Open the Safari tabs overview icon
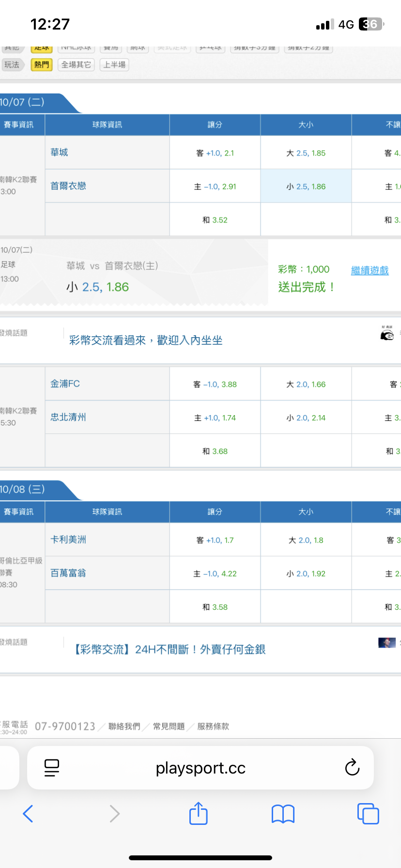401x868 pixels. pyautogui.click(x=368, y=814)
